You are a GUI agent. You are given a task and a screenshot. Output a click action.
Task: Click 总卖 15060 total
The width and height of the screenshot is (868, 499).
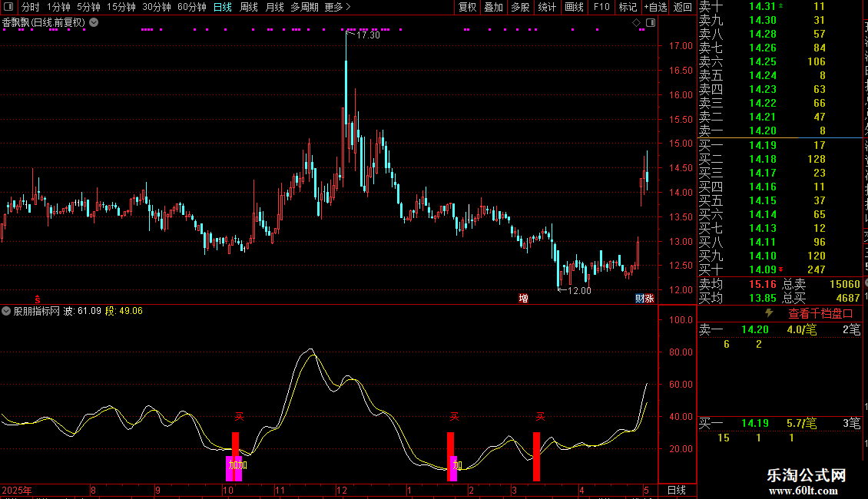pyautogui.click(x=821, y=284)
